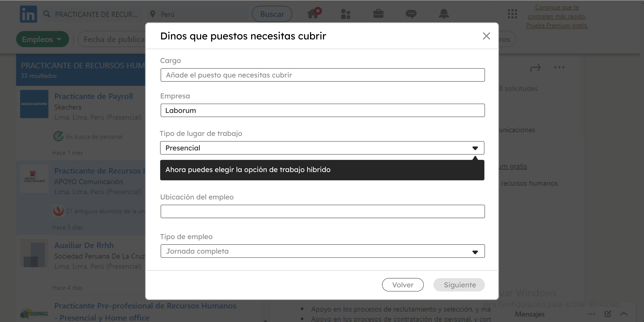The image size is (644, 322).
Task: Open the Messaging chat bubble icon
Action: pos(411,14)
